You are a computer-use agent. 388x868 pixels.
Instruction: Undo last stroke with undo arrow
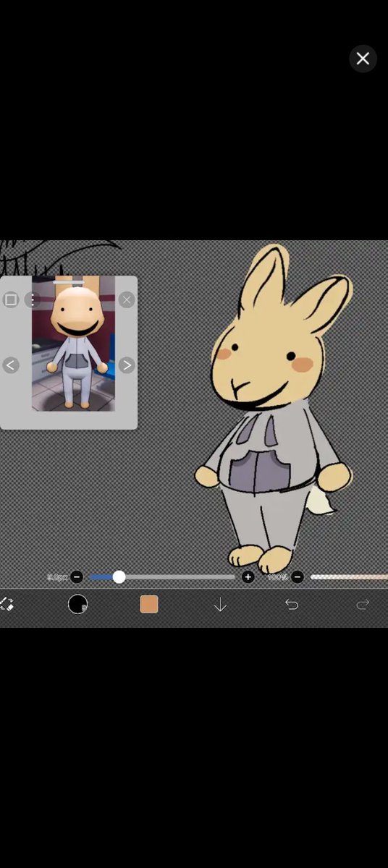click(291, 605)
